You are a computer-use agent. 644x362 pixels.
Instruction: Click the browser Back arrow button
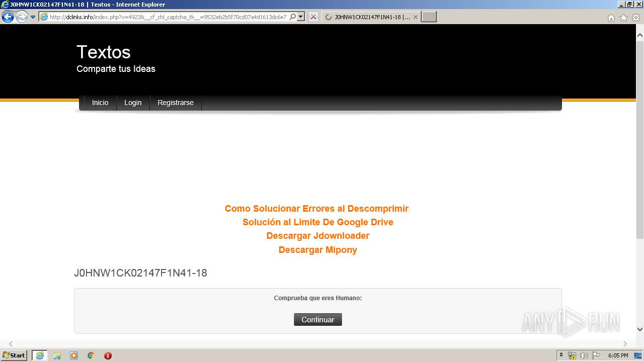8,17
